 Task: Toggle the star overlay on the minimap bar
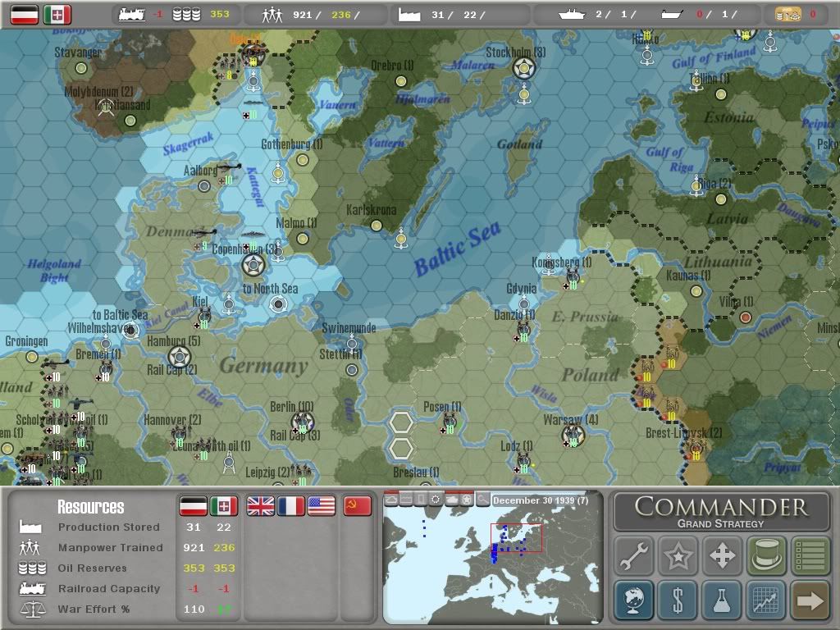coord(467,500)
